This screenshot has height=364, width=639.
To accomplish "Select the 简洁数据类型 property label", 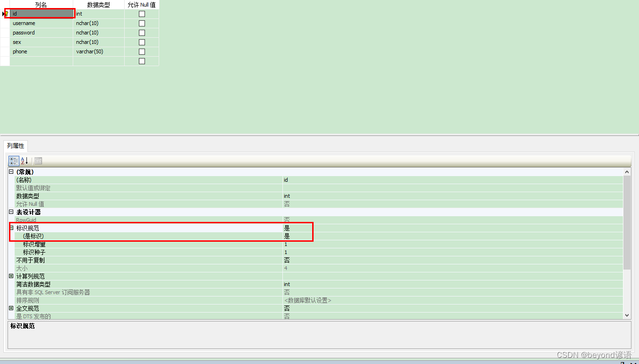I will click(33, 284).
